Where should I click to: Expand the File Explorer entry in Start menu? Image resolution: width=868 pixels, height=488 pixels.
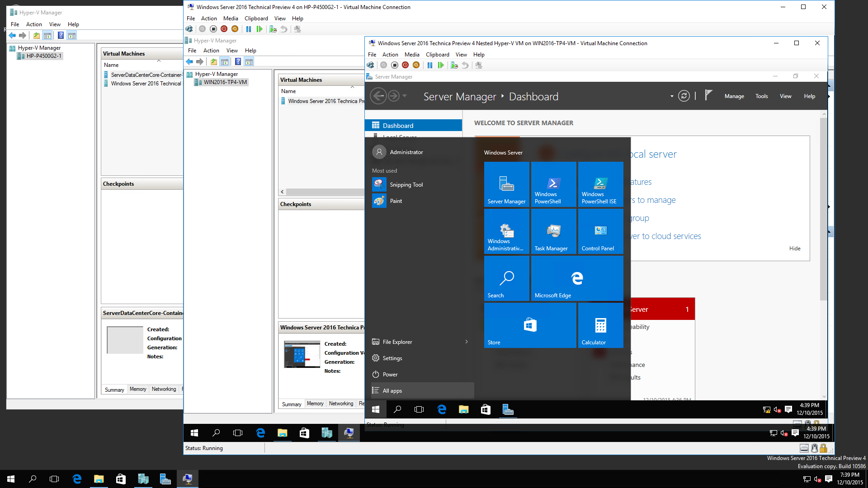pos(467,342)
